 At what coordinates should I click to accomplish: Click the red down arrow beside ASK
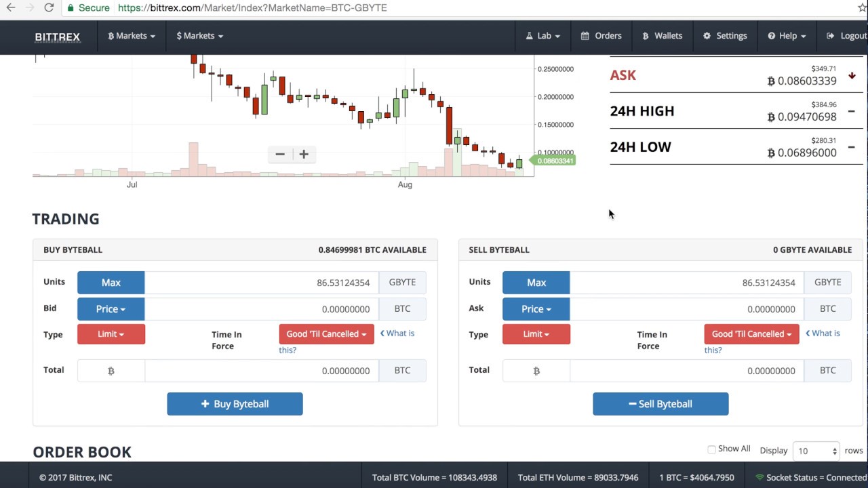[x=852, y=75]
